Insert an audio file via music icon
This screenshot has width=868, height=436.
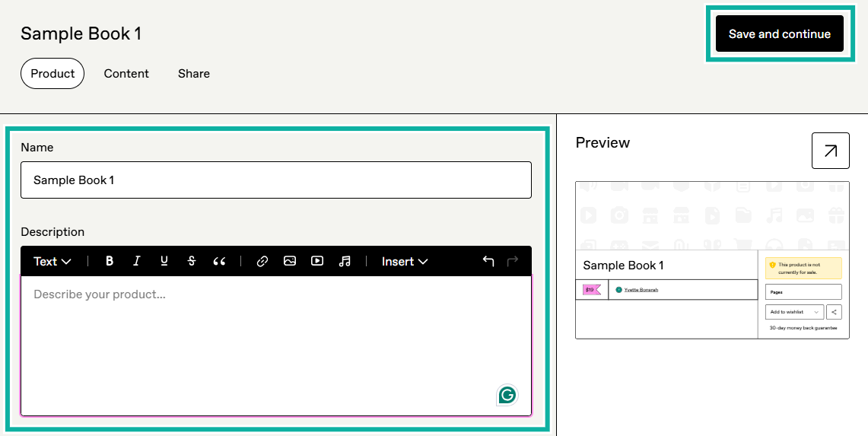click(345, 261)
